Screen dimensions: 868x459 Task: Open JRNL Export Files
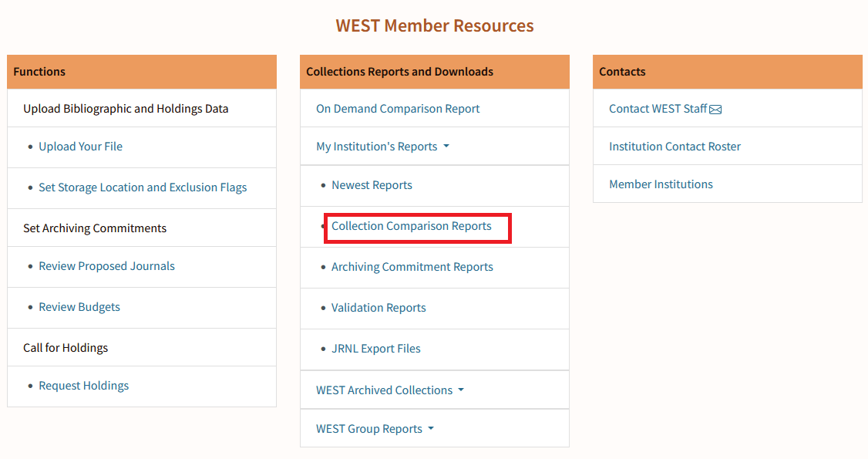376,349
